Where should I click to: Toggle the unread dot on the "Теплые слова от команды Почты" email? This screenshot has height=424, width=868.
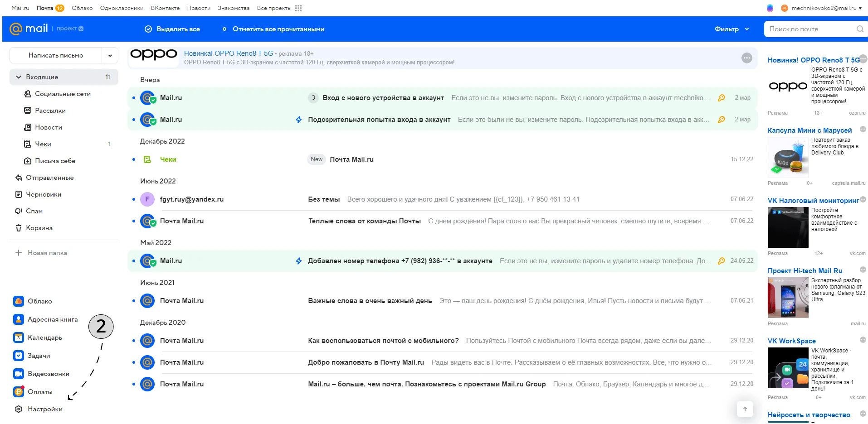coord(134,221)
